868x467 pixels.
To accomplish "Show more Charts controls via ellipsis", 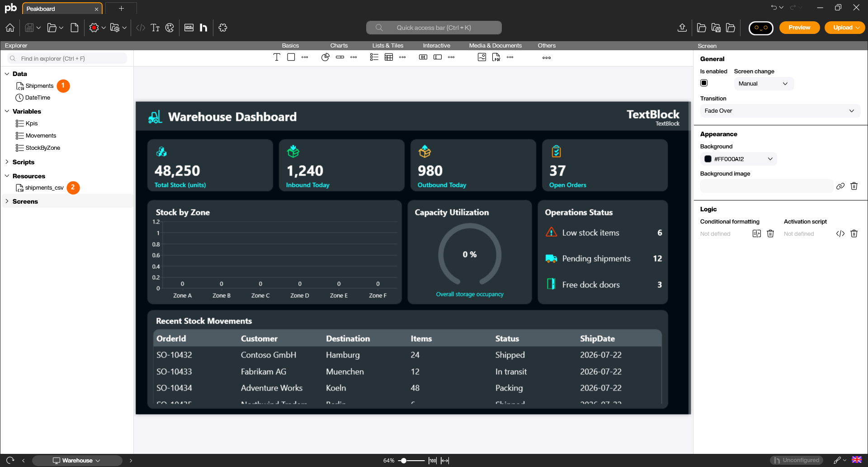I will (354, 57).
